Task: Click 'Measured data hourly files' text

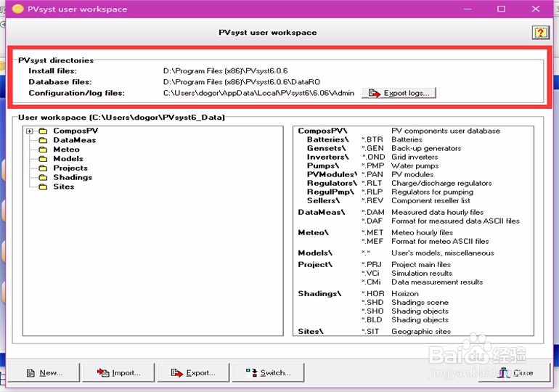Action: click(438, 213)
